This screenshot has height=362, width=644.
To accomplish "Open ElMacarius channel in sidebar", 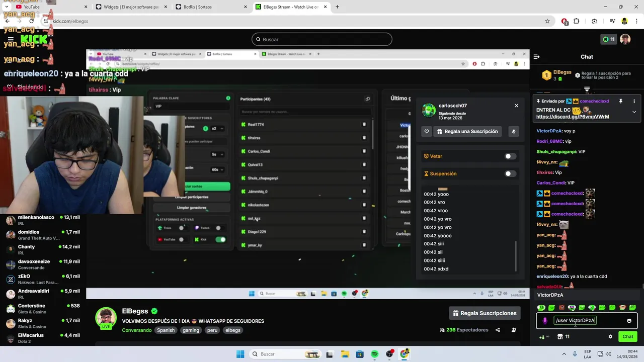I will point(43,338).
